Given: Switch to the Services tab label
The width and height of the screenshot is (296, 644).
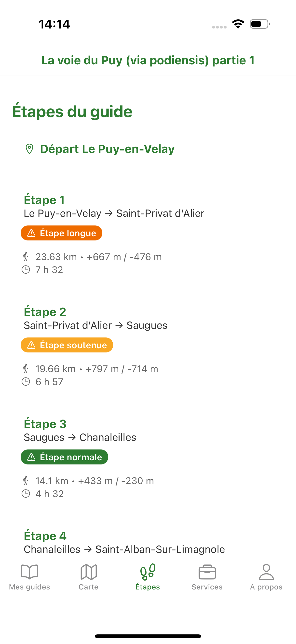Looking at the screenshot, I should pyautogui.click(x=207, y=587).
